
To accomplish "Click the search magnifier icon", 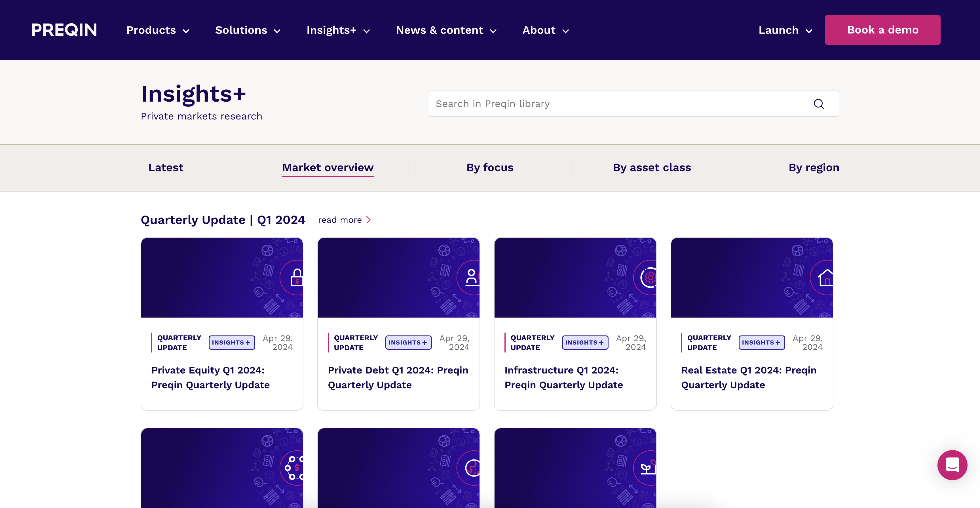I will click(819, 104).
